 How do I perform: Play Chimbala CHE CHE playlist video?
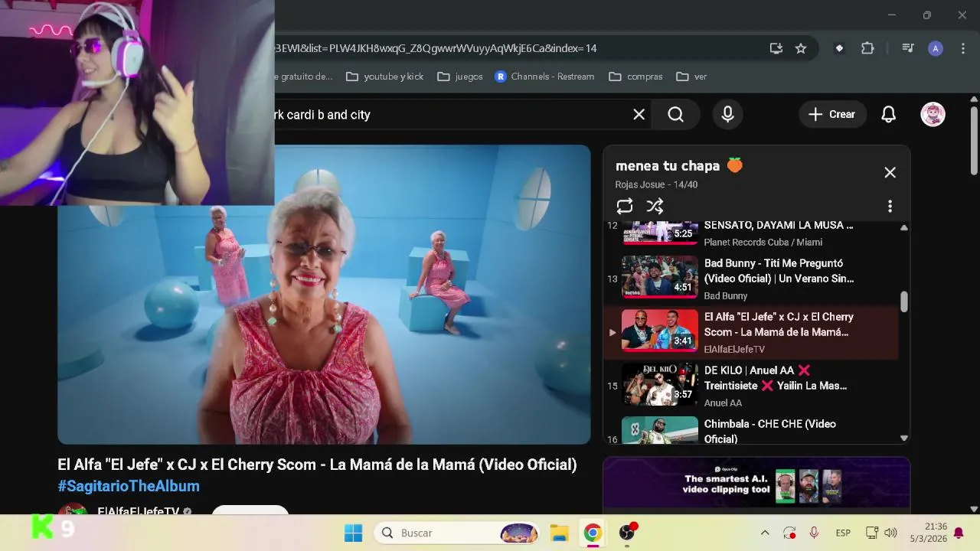coord(750,430)
